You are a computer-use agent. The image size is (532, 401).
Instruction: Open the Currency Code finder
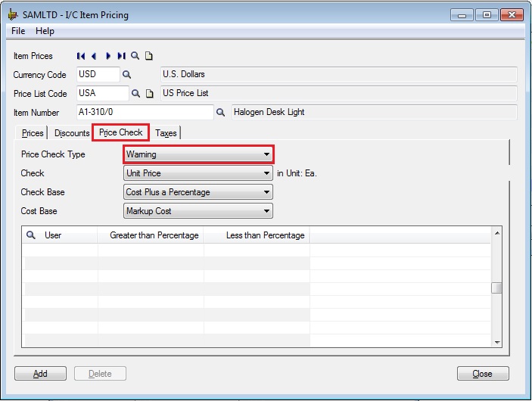point(127,75)
